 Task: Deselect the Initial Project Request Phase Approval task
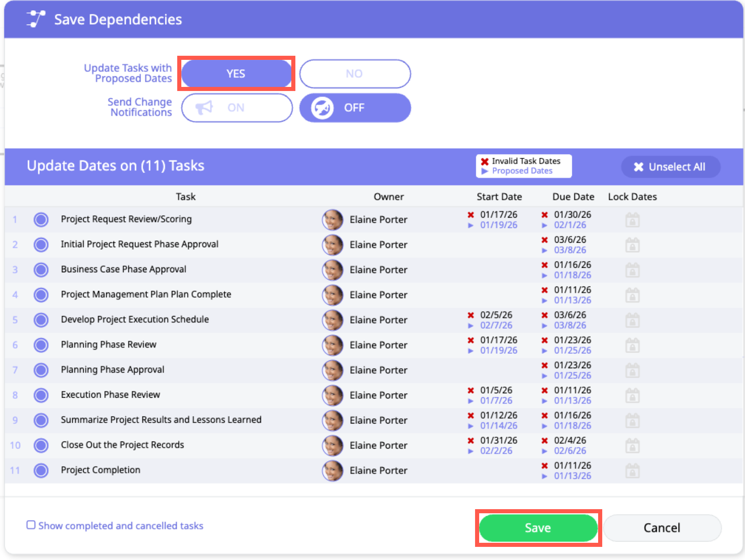tap(41, 245)
